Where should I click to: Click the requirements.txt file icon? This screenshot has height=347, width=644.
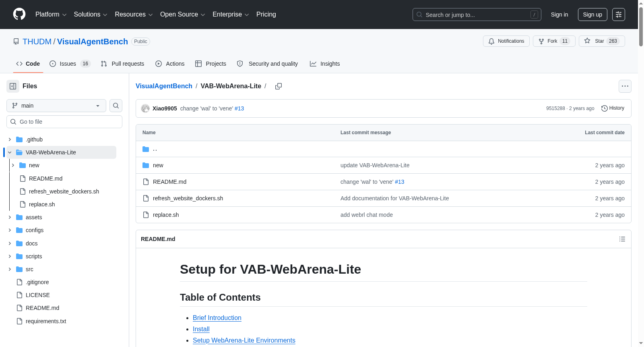pyautogui.click(x=19, y=321)
